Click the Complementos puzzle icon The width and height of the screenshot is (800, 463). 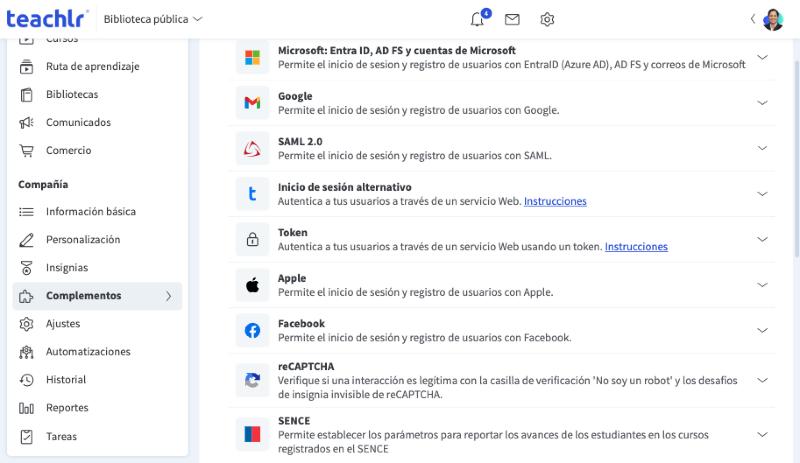tap(26, 296)
